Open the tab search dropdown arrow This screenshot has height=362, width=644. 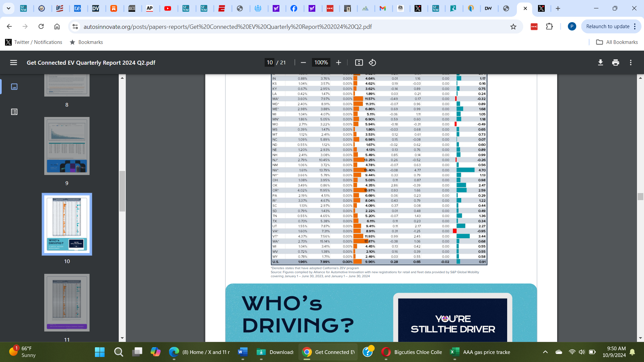8,8
